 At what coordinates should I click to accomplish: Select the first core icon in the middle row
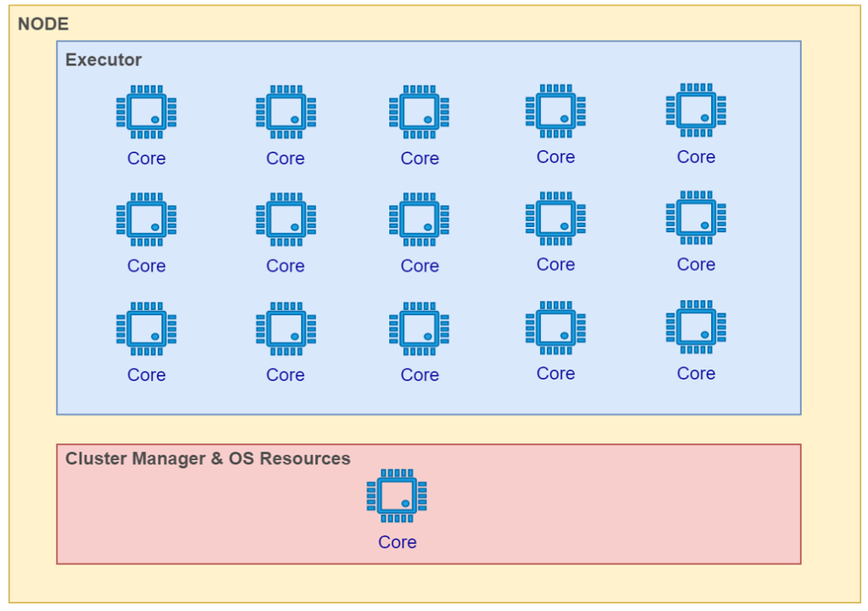click(x=146, y=219)
